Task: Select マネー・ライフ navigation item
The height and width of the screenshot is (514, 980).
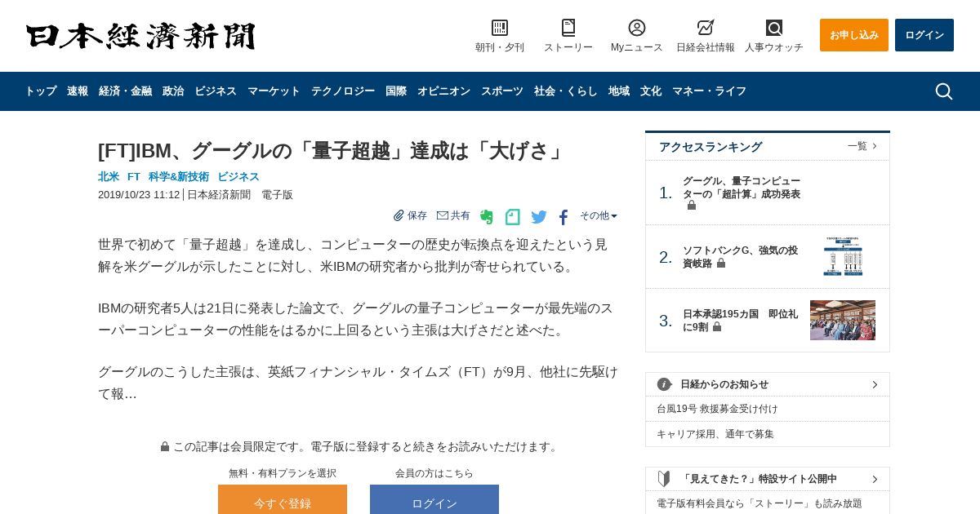Action: [x=709, y=91]
